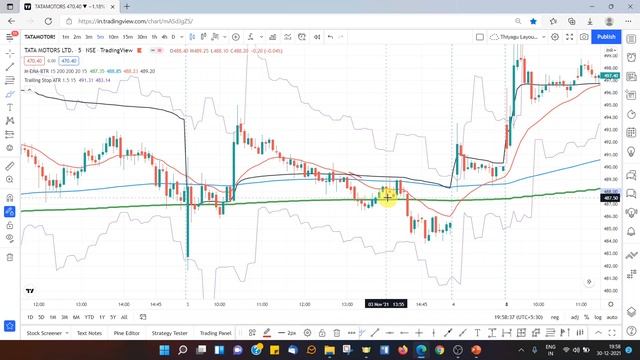Screen dimensions: 640x360
Task: Open the prediction and measurement tools
Action: (x=10, y=134)
